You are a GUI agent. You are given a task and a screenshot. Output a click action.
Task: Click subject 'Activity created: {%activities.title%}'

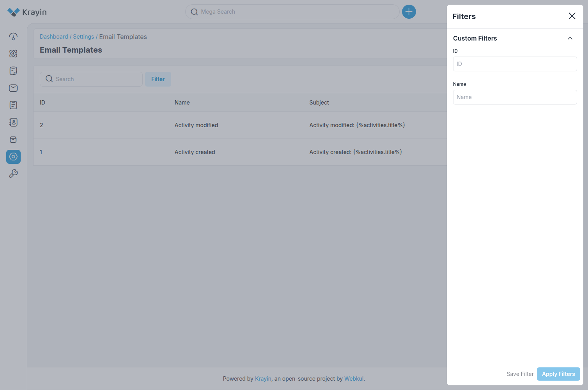coord(356,152)
